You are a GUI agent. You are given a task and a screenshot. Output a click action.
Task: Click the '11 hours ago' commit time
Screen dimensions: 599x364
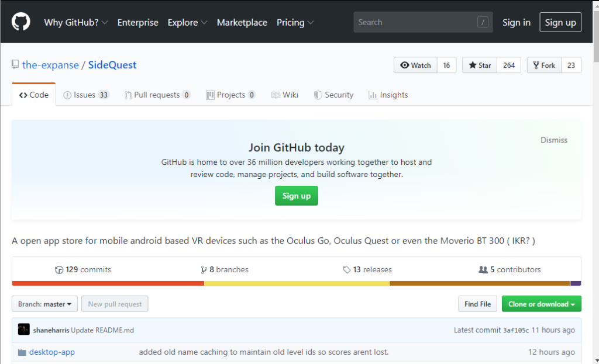point(553,330)
